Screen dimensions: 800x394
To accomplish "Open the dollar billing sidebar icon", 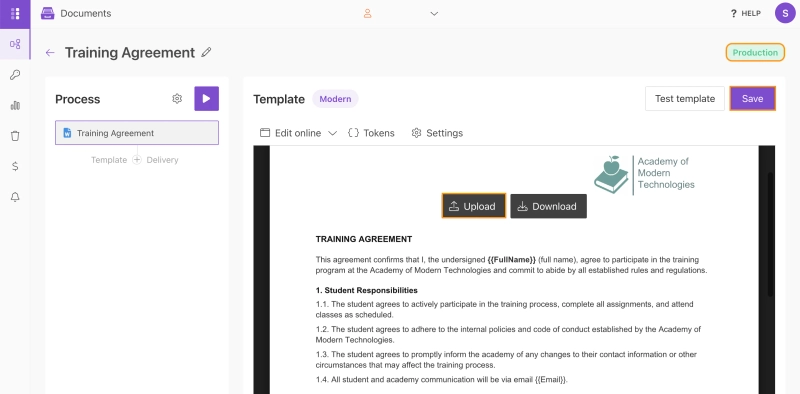I will tap(15, 166).
